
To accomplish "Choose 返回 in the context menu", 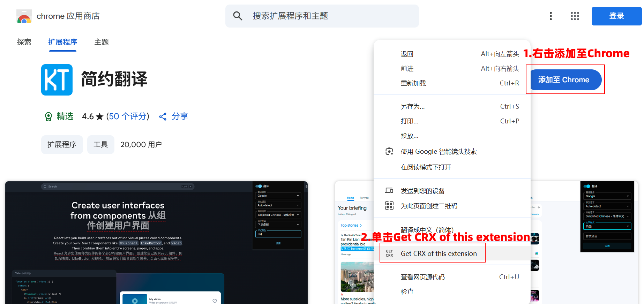I will click(452, 54).
